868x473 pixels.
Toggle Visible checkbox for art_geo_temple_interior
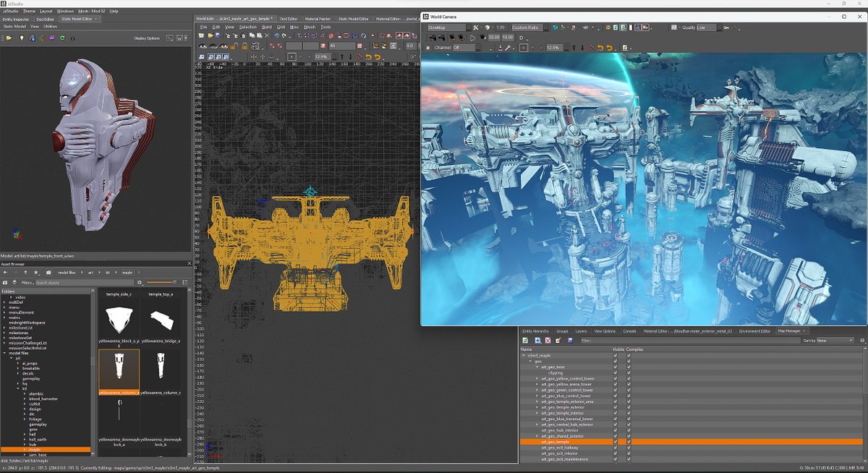(x=616, y=413)
